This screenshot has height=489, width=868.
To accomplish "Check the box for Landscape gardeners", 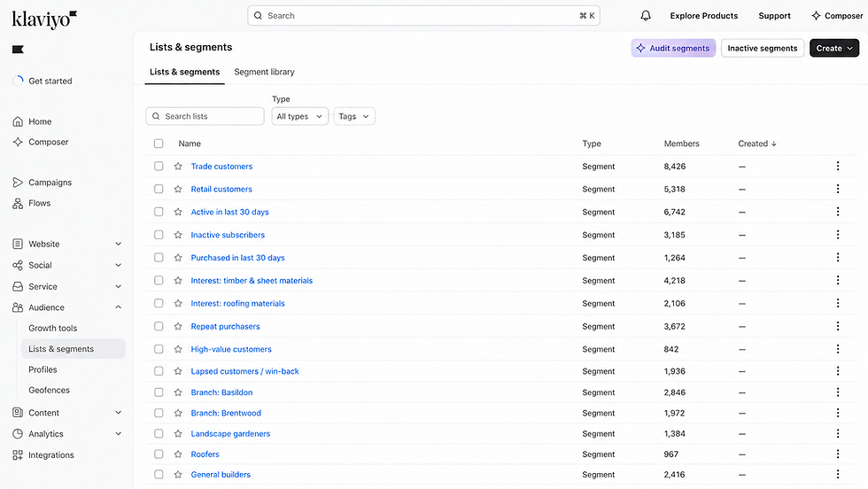I will pyautogui.click(x=159, y=433).
